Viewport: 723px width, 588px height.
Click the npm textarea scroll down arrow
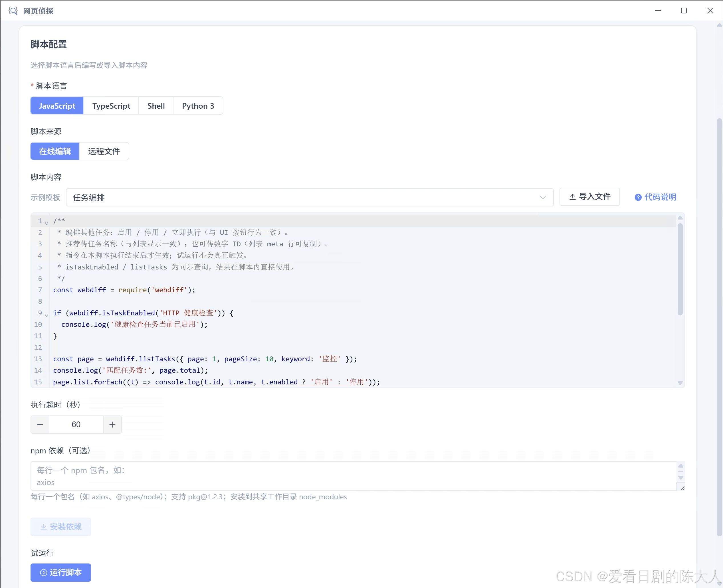coord(681,478)
